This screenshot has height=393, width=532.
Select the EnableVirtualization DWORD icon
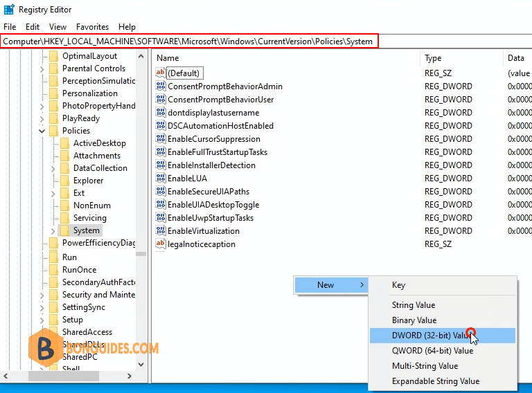pos(161,230)
